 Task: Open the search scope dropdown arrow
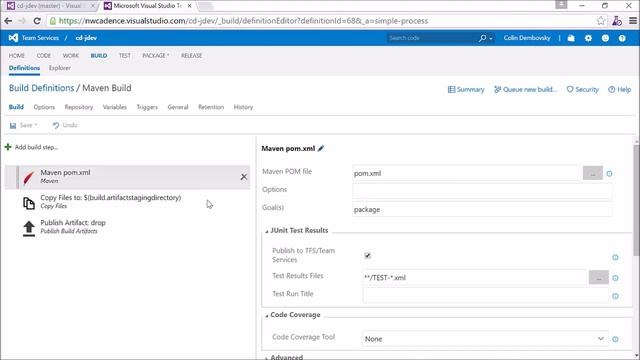coord(491,38)
